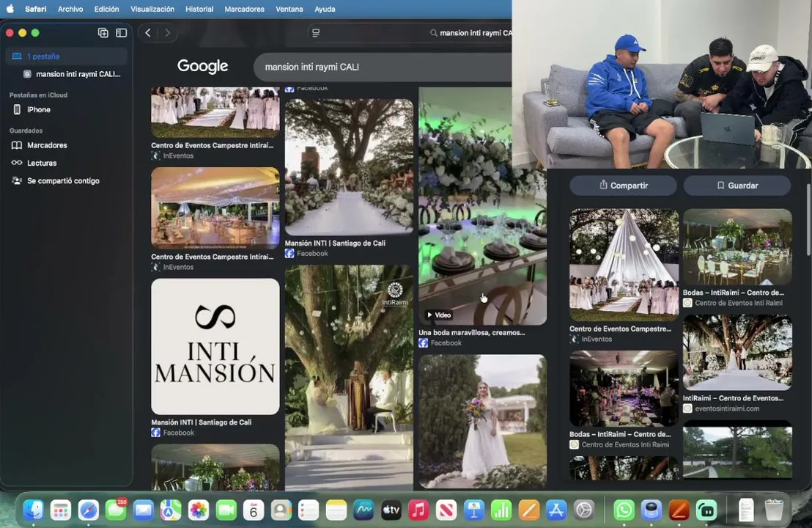Open Safari from the Dock
812x528 pixels.
[x=88, y=510]
